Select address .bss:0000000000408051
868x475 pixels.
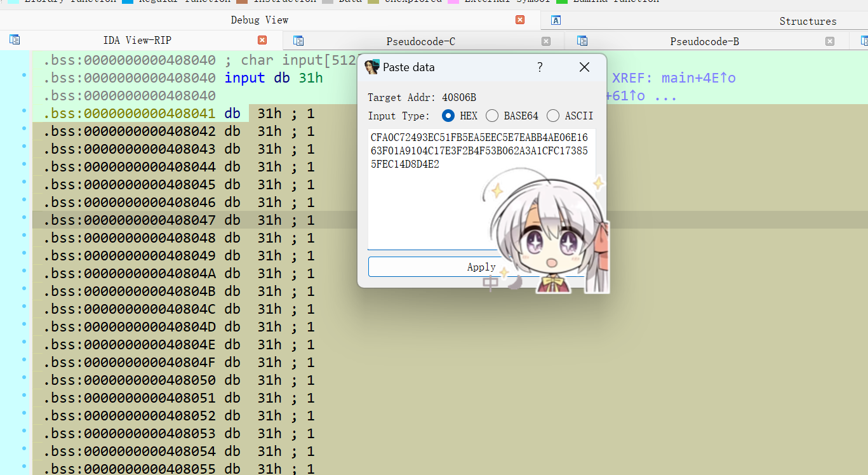(x=130, y=398)
